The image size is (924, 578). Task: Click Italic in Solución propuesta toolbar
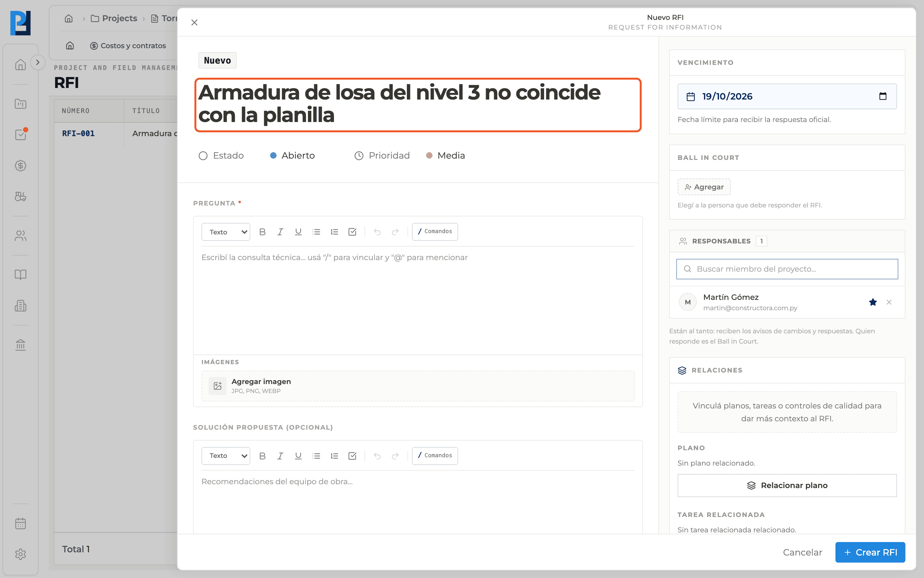click(x=280, y=456)
